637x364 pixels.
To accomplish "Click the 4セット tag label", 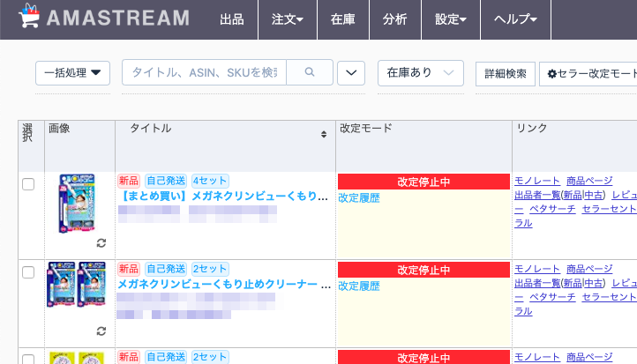I will [210, 181].
